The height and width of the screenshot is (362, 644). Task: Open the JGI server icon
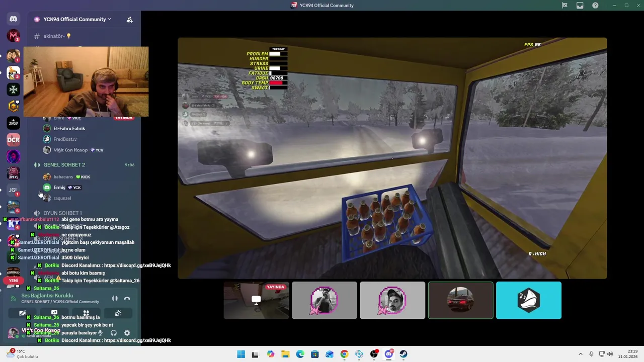coord(13,190)
